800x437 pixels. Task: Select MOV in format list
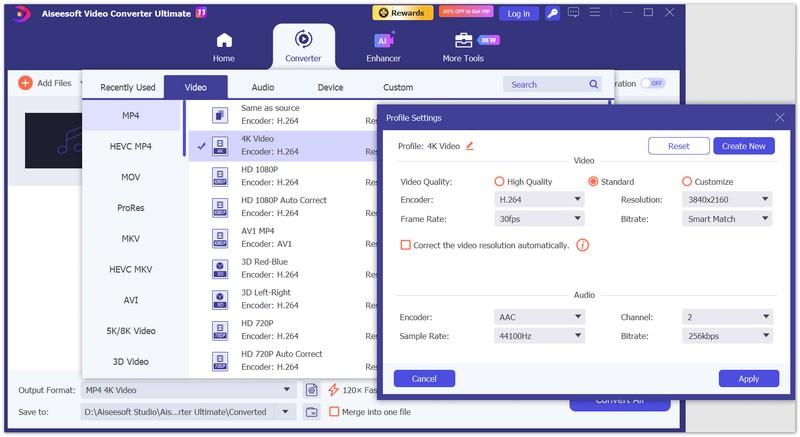point(131,177)
